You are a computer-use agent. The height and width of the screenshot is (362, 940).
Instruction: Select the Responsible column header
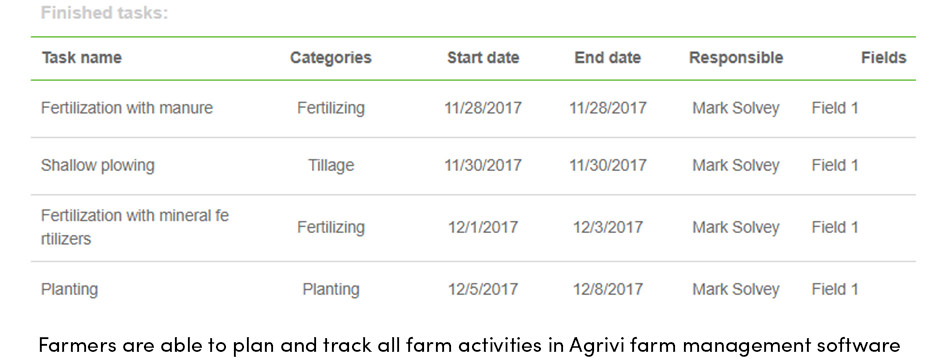coord(736,58)
